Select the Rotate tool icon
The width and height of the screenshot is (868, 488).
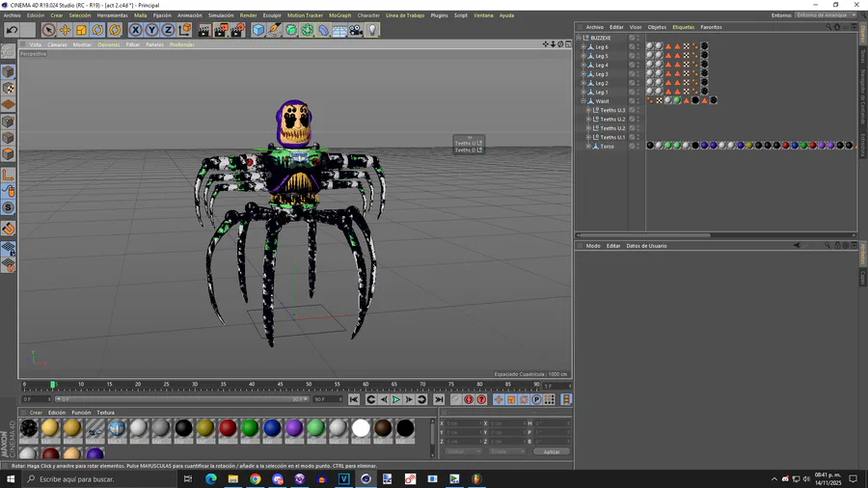click(97, 30)
